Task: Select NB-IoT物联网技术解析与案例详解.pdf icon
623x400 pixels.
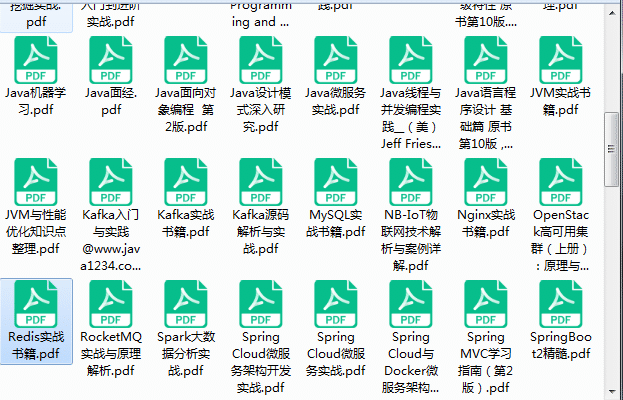Action: coord(411,182)
